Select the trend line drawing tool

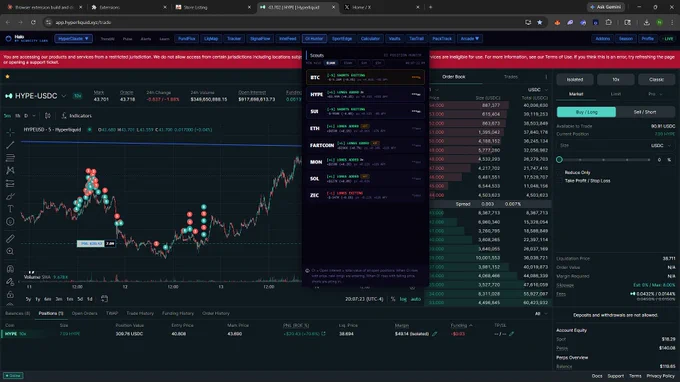tap(10, 145)
